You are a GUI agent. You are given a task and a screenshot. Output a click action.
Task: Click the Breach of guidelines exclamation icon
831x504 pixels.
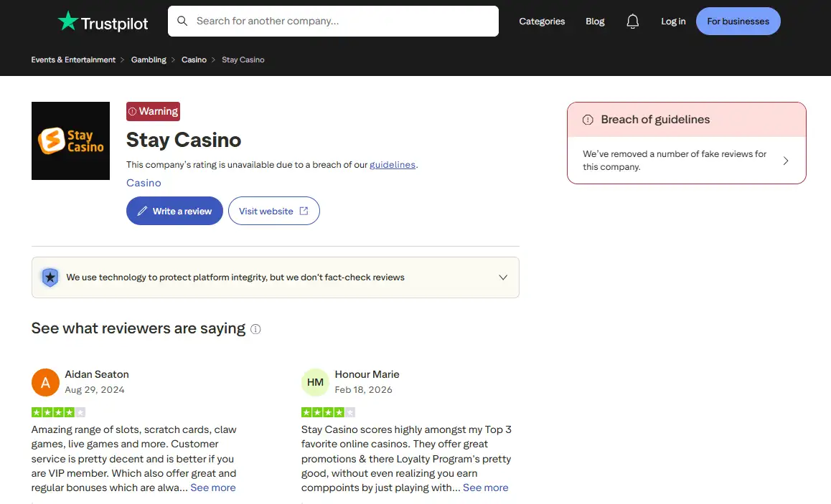(588, 120)
